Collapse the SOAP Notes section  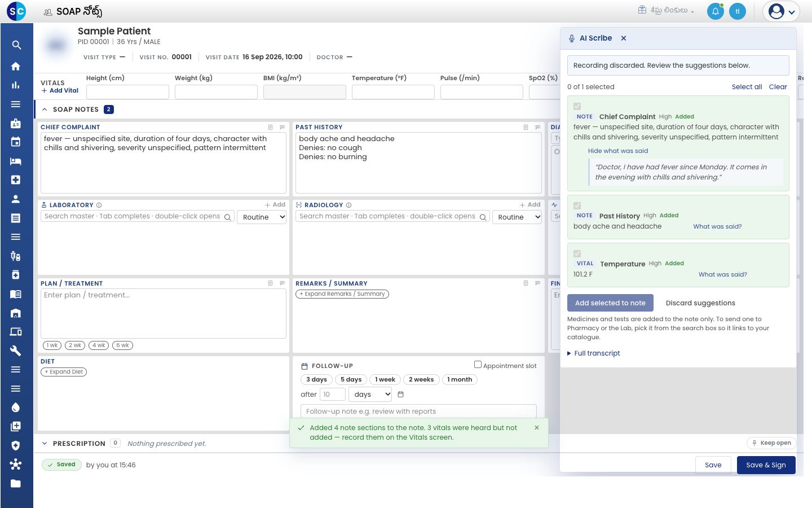45,110
